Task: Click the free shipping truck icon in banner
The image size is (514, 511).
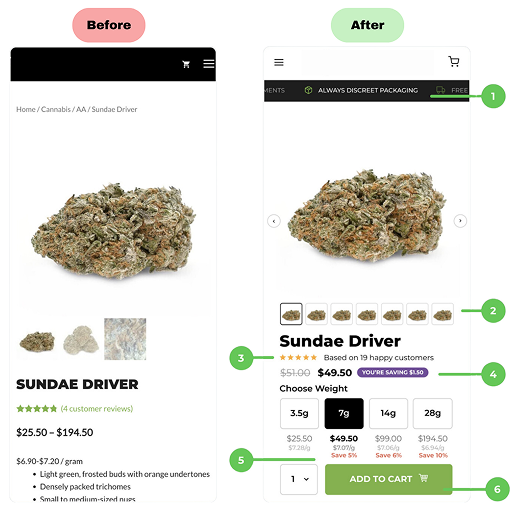Action: [440, 90]
